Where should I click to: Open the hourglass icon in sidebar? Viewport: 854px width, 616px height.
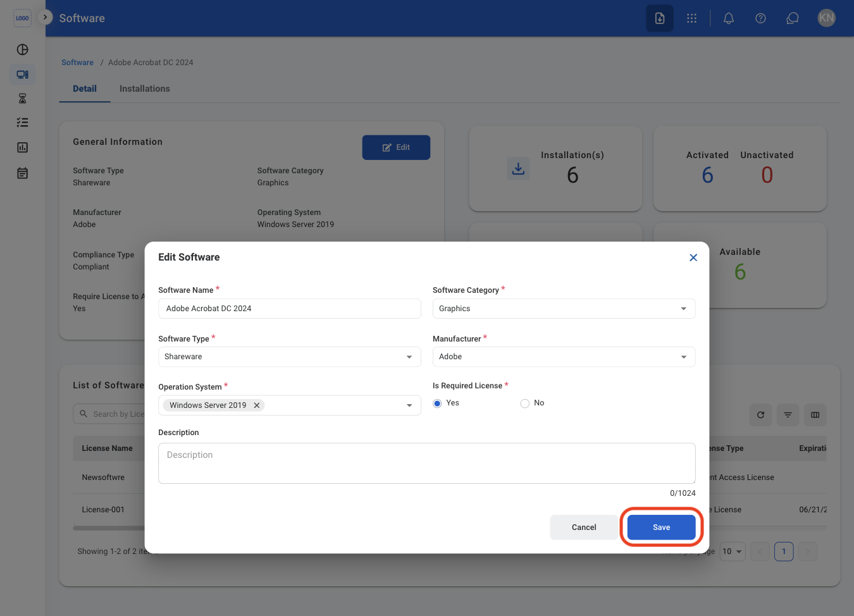tap(22, 98)
